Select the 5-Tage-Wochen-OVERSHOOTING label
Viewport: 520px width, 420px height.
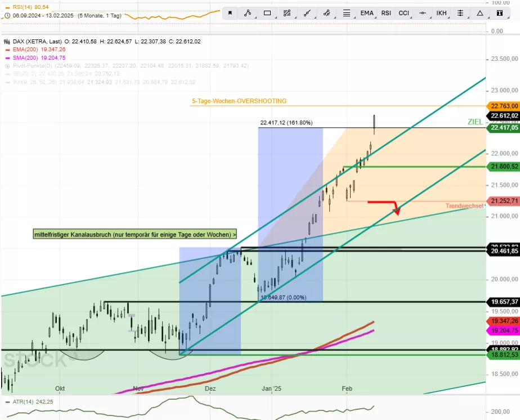(x=239, y=101)
